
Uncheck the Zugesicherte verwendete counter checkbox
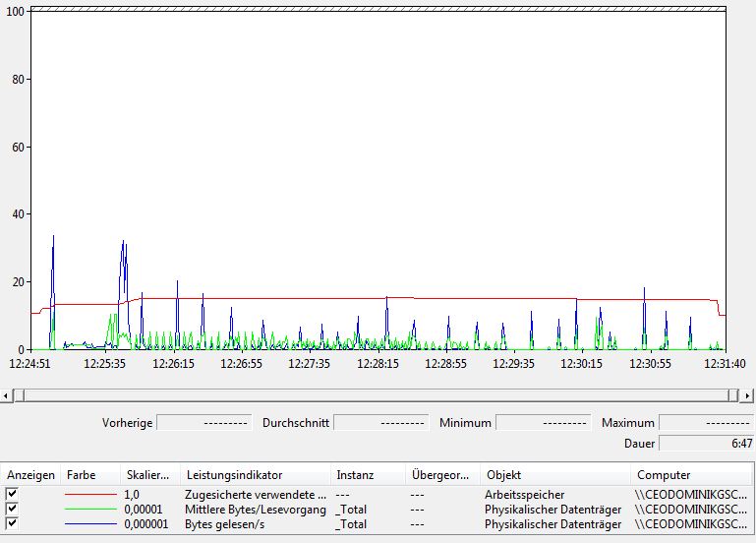12,494
